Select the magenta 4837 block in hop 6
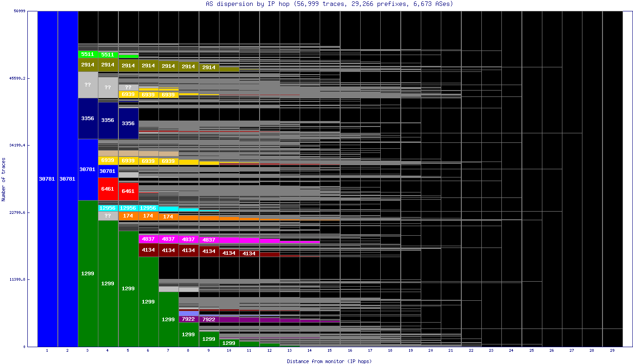 tap(148, 239)
